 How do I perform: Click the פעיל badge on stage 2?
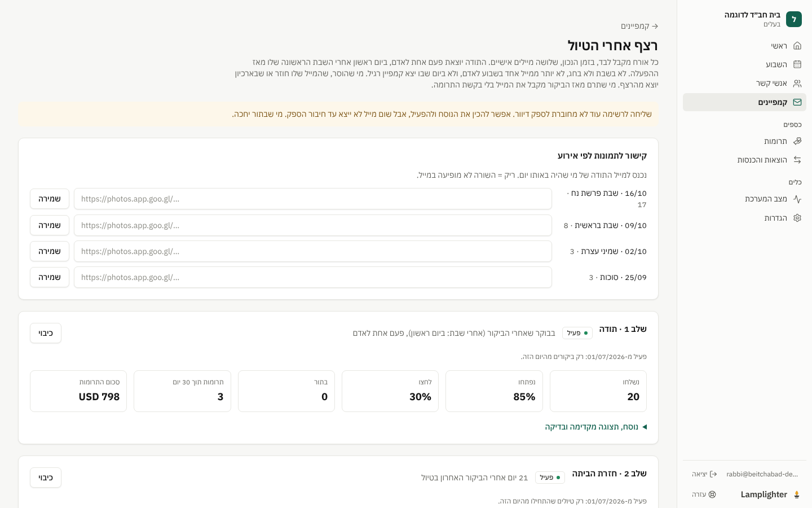pyautogui.click(x=550, y=478)
